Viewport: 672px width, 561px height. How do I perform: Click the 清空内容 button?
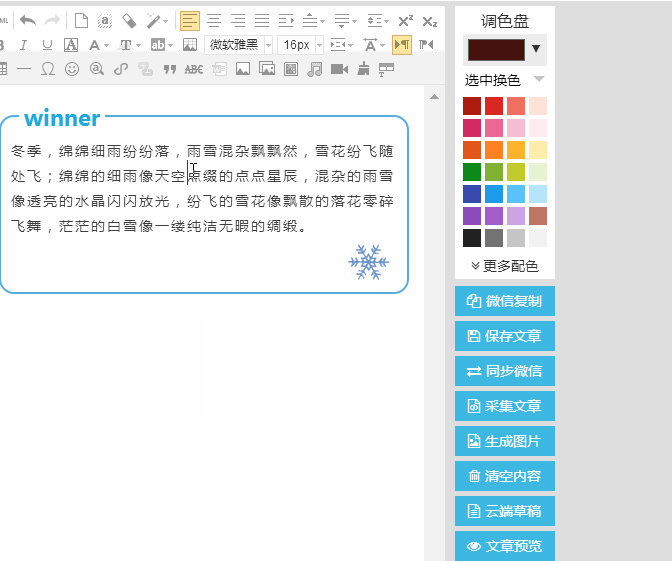(x=505, y=476)
